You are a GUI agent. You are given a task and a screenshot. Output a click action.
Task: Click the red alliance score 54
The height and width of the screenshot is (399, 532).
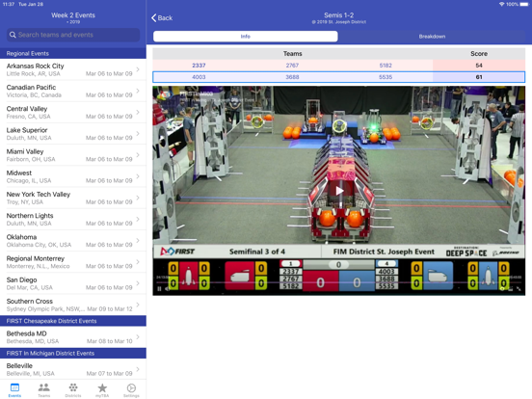[479, 66]
